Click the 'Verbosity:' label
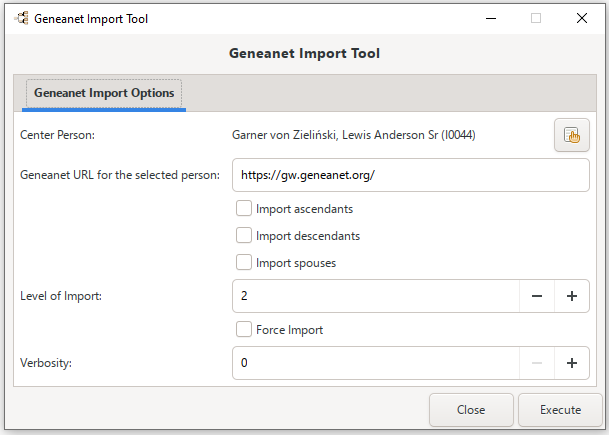The height and width of the screenshot is (435, 609). [x=46, y=363]
